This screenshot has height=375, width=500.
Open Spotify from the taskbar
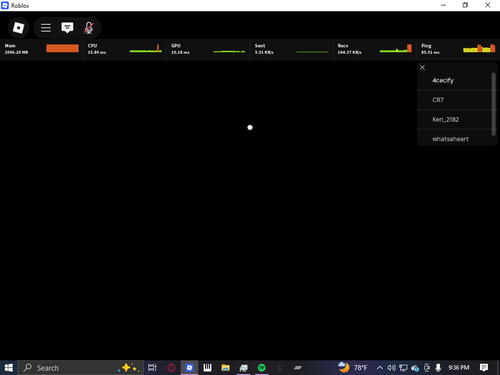point(262,368)
